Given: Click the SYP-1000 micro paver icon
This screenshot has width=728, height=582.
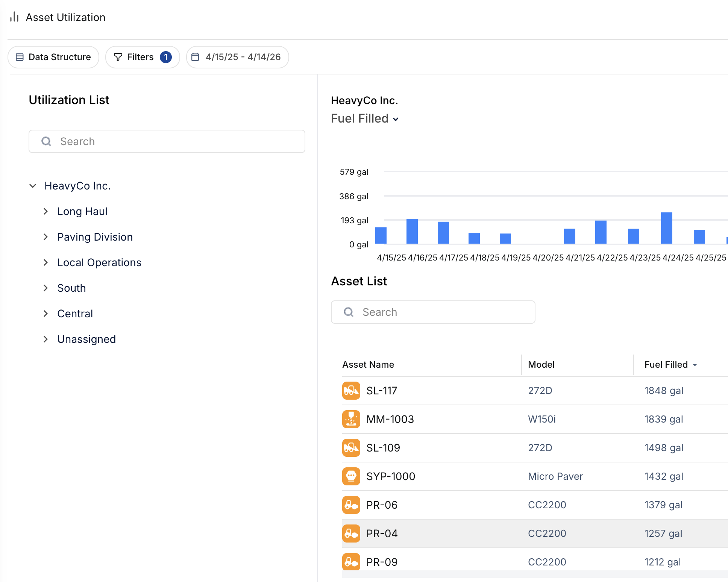Looking at the screenshot, I should [351, 476].
